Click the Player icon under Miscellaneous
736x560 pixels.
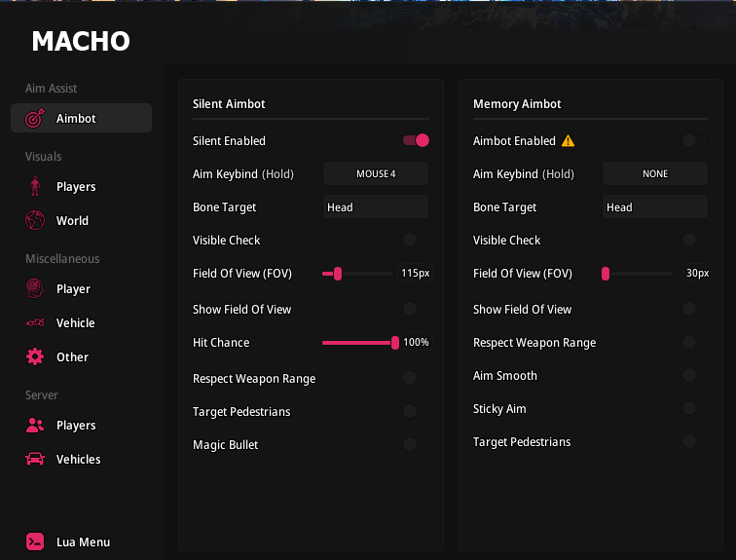(x=35, y=289)
